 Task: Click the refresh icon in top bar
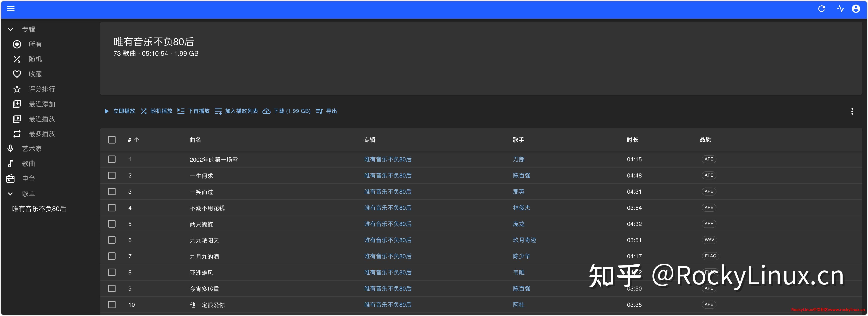(x=821, y=9)
